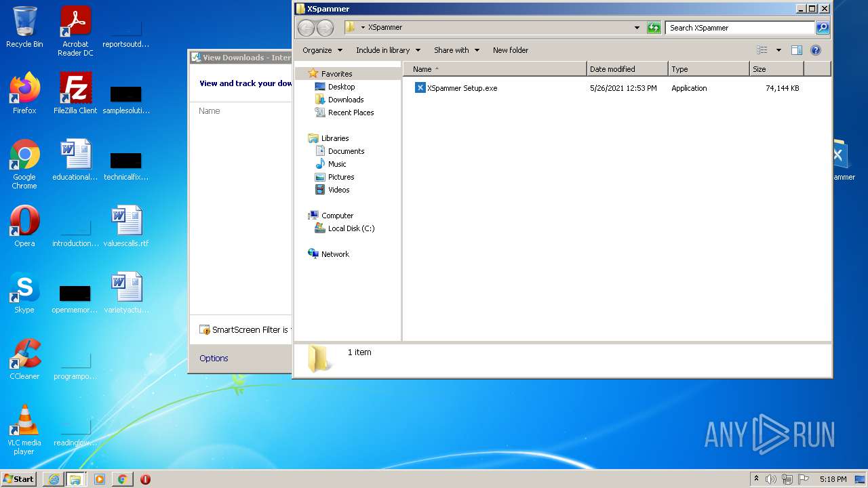
Task: Open valuescalls.rtf document
Action: click(126, 226)
